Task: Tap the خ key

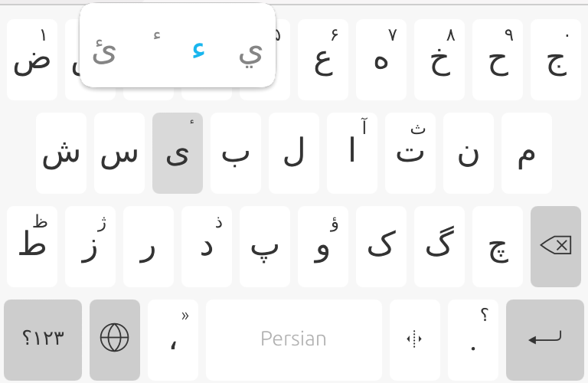Action: (439, 60)
